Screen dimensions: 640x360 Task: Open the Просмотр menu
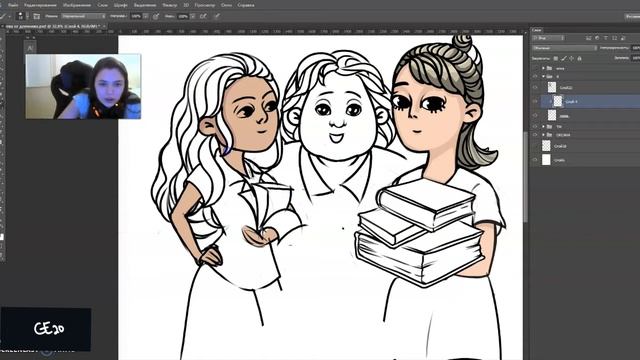[204, 5]
